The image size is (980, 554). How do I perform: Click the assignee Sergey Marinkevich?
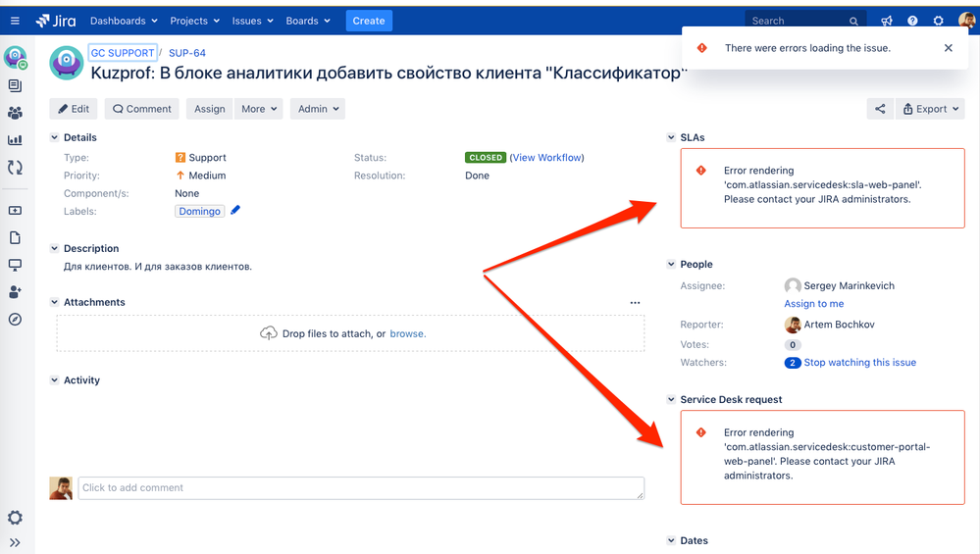[x=849, y=285]
